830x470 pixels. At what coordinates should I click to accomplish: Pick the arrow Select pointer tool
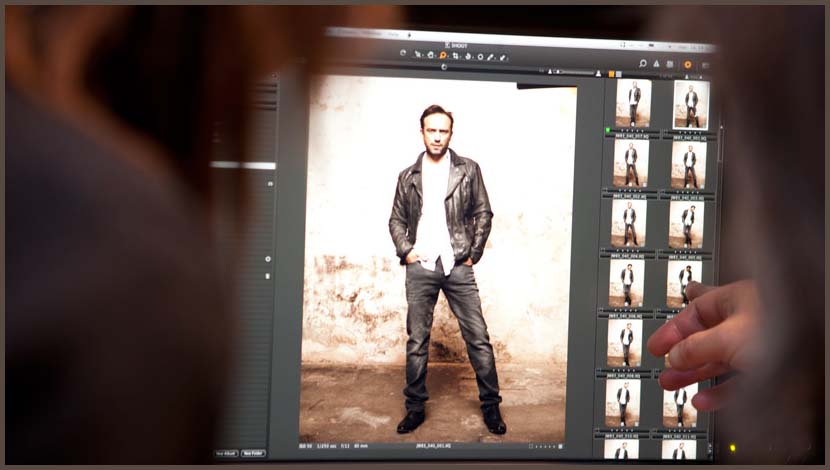point(418,54)
